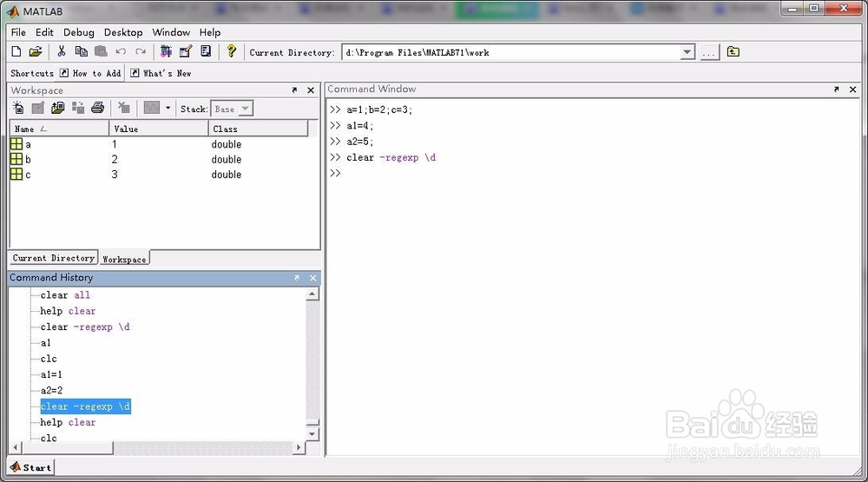This screenshot has width=868, height=482.
Task: Click Command History scroll up arrow
Action: (312, 294)
